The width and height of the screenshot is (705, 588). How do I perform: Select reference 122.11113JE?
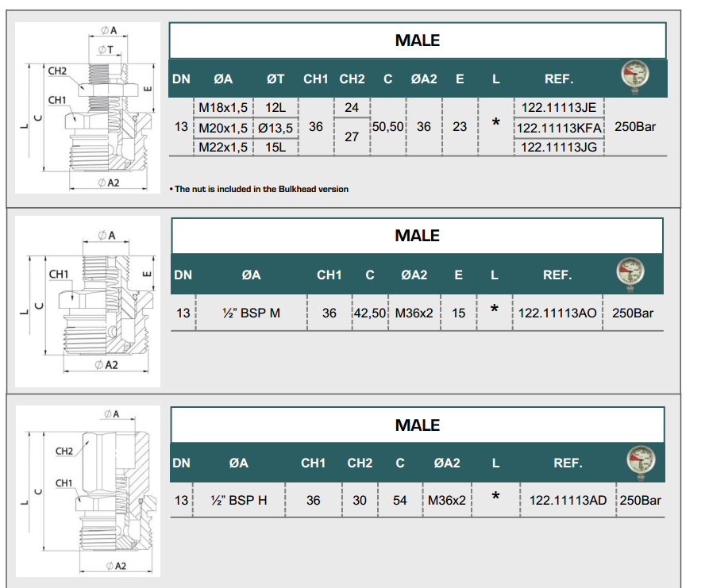[x=559, y=107]
